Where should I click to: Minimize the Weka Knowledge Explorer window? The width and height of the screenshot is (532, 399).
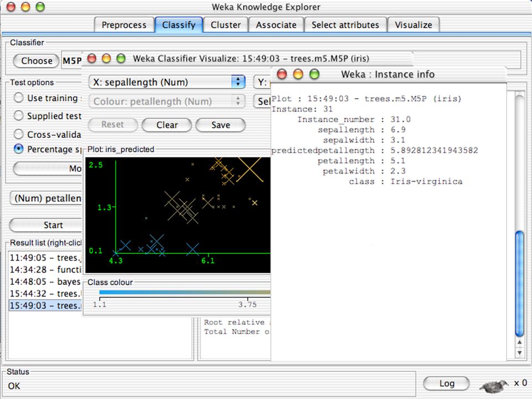pos(25,7)
